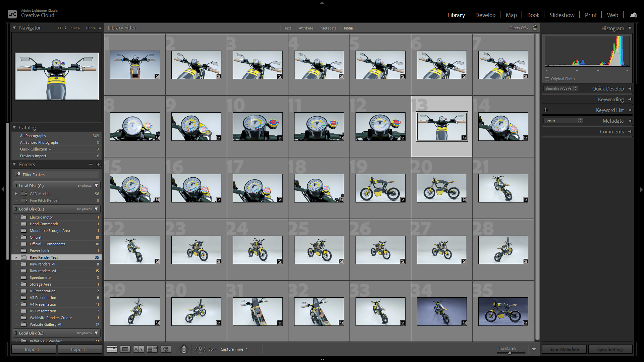Select the Metadata filter tab
Viewport: 644px width, 362px height.
[x=328, y=28]
